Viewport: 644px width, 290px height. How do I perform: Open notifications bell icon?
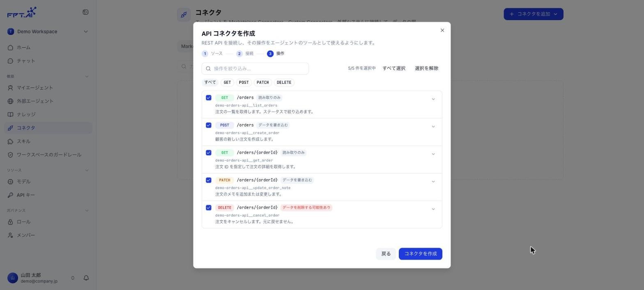tap(86, 278)
